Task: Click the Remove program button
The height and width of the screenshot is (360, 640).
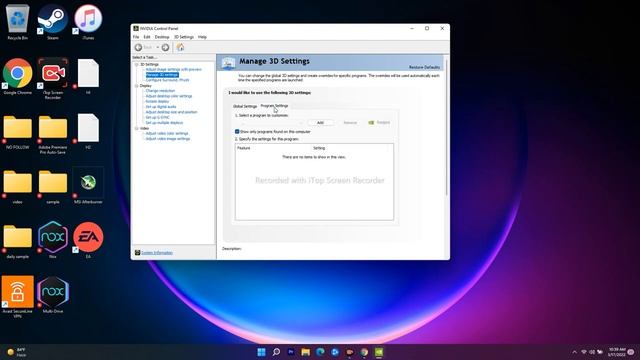Action: click(x=350, y=122)
